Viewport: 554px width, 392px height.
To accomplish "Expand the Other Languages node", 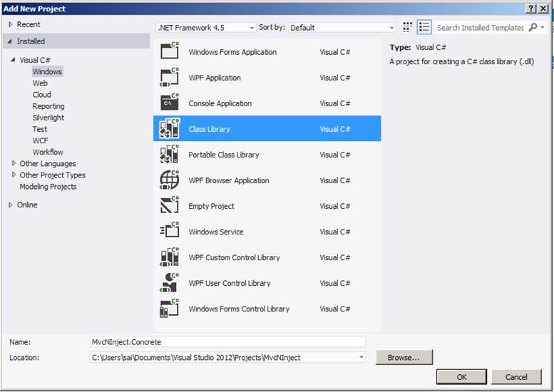I will coord(14,163).
